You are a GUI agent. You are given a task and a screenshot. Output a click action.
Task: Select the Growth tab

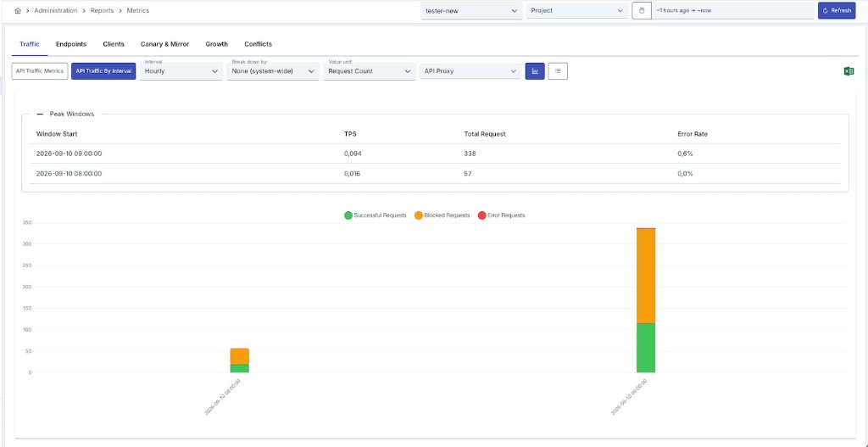(216, 44)
